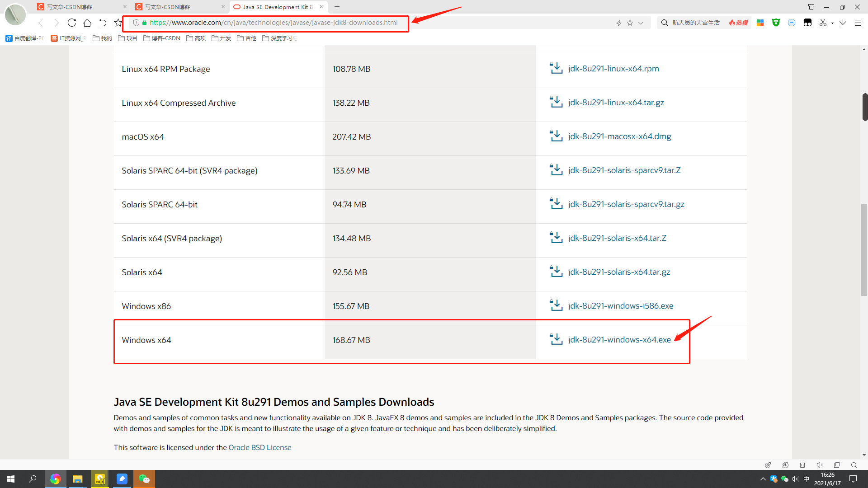Click the trash cleanup icon in the status bar
This screenshot has width=868, height=488.
click(802, 465)
